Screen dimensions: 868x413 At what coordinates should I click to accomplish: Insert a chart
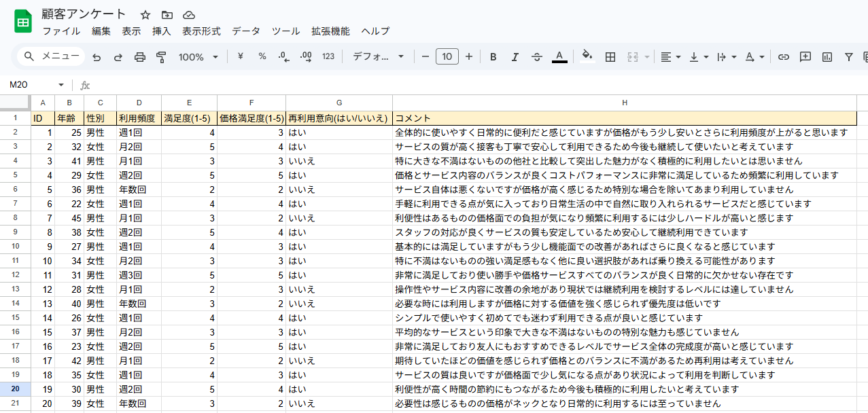827,57
